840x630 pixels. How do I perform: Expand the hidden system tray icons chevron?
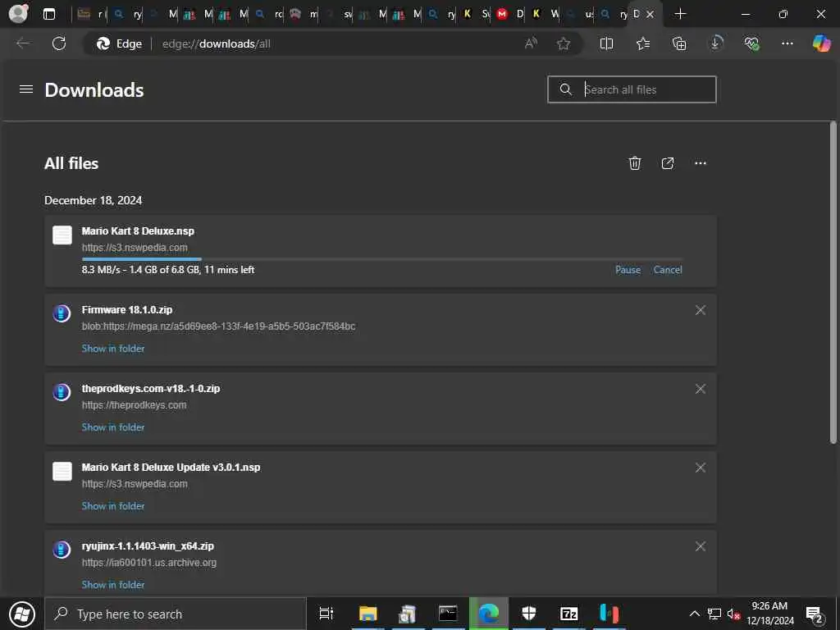point(694,614)
